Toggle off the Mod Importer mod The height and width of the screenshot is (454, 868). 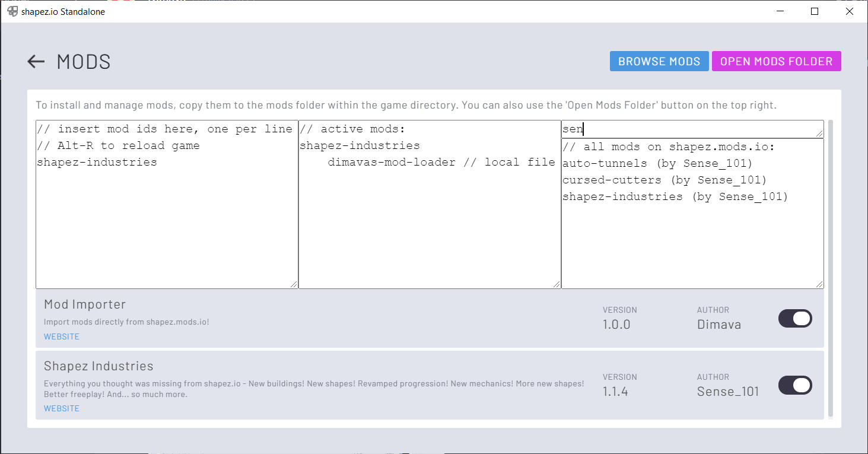point(795,319)
